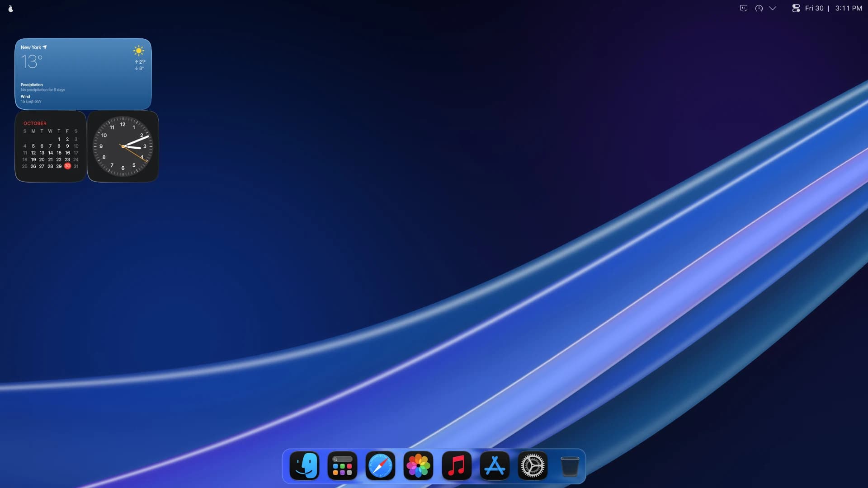Click the New York location label
Screen dimensions: 868x488
[31, 47]
